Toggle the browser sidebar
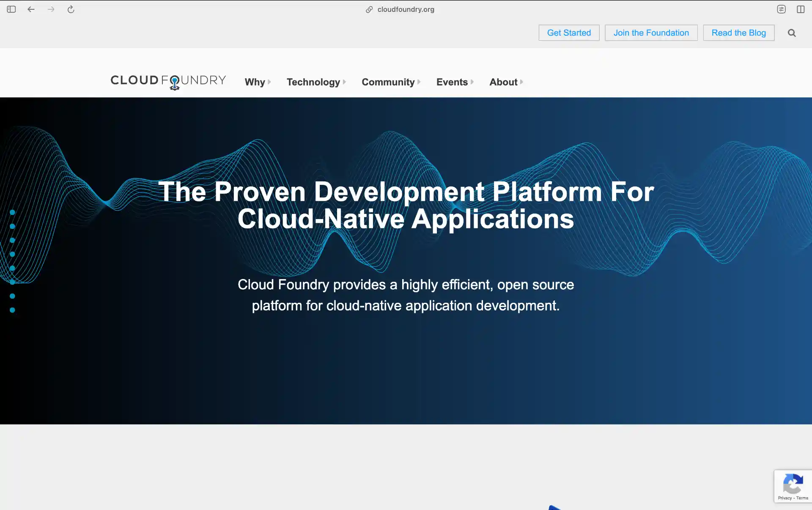 (11, 9)
